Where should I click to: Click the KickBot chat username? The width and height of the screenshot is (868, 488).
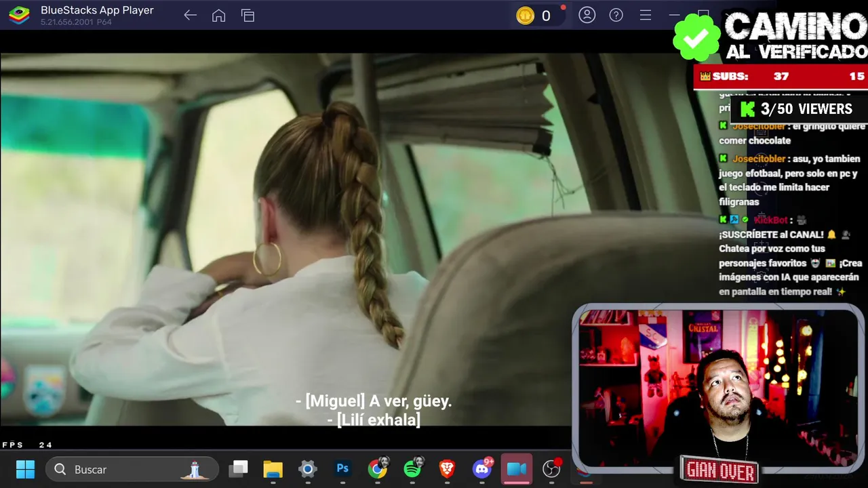click(x=770, y=220)
